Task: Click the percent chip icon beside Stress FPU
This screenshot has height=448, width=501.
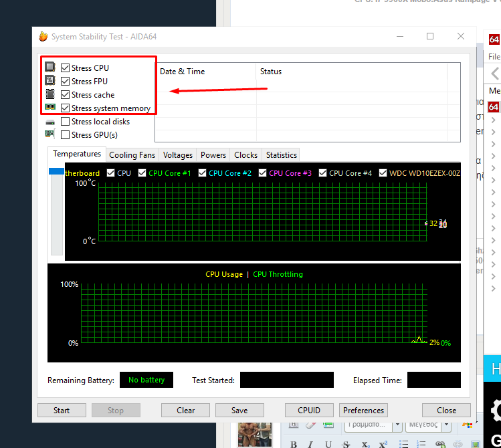Action: coord(50,80)
